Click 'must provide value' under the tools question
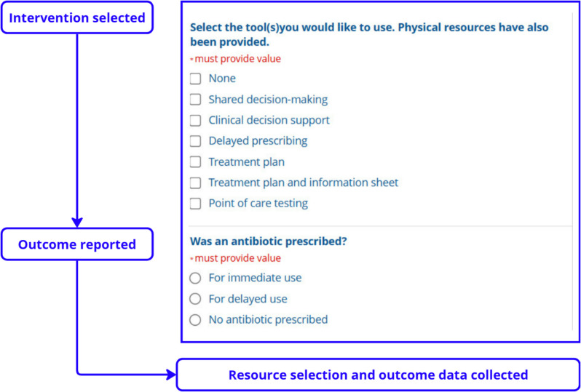Screen dimensions: 581x392 click(x=237, y=59)
